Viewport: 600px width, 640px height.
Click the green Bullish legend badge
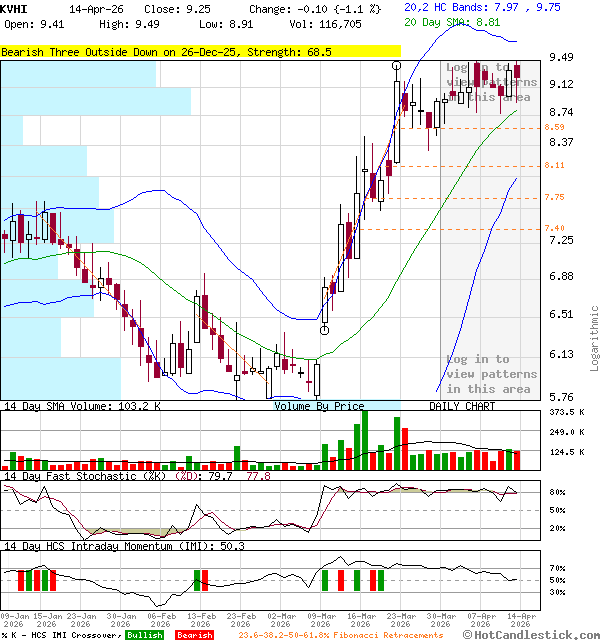tap(145, 635)
